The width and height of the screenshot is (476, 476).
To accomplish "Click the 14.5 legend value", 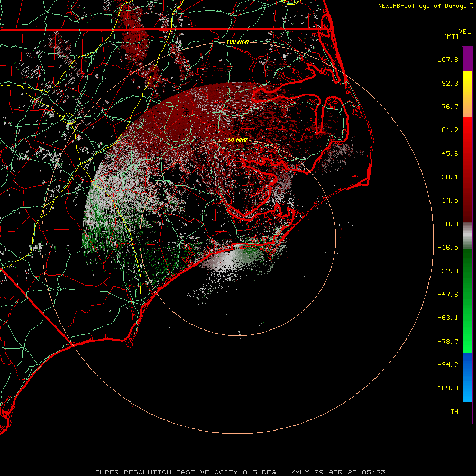I will [x=450, y=200].
